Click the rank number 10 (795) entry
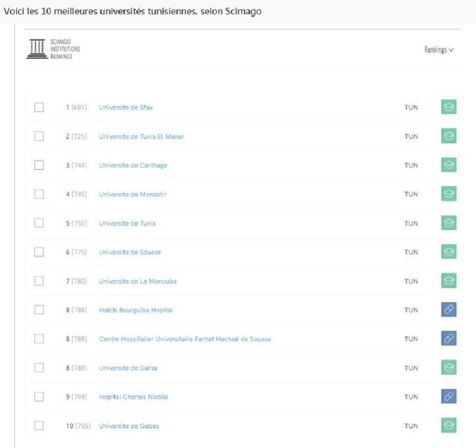 76,426
